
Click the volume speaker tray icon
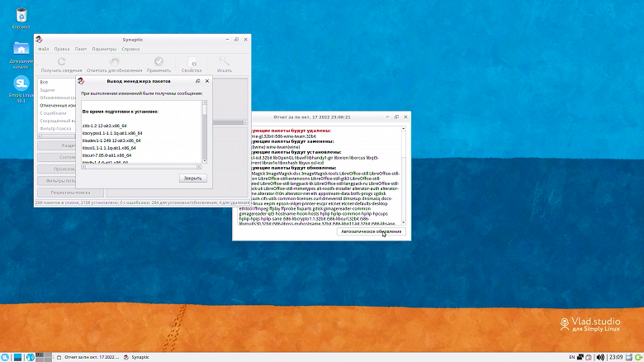click(600, 357)
